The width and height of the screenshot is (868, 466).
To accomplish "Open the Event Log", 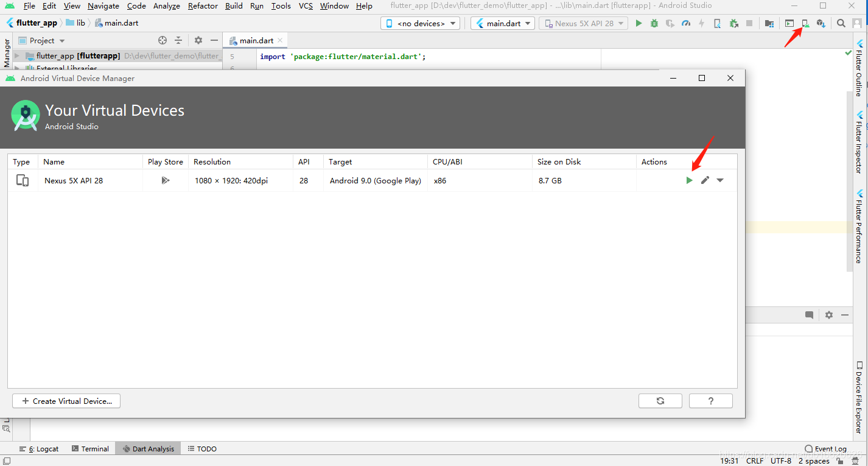I will coord(825,448).
